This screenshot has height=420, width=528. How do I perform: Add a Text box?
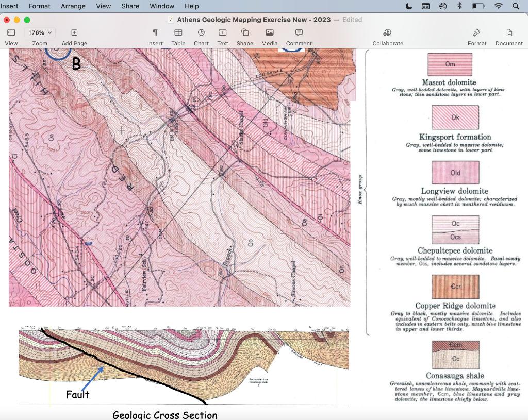point(222,36)
